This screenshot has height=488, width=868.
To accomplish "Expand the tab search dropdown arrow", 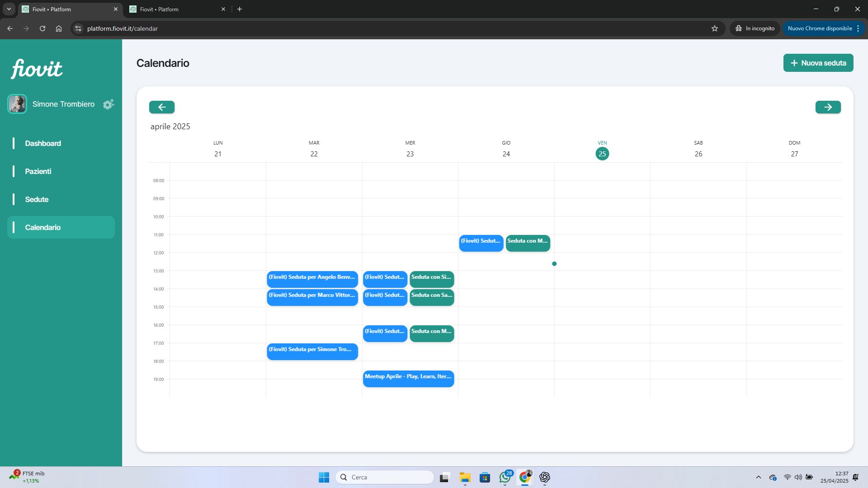I will tap(9, 9).
